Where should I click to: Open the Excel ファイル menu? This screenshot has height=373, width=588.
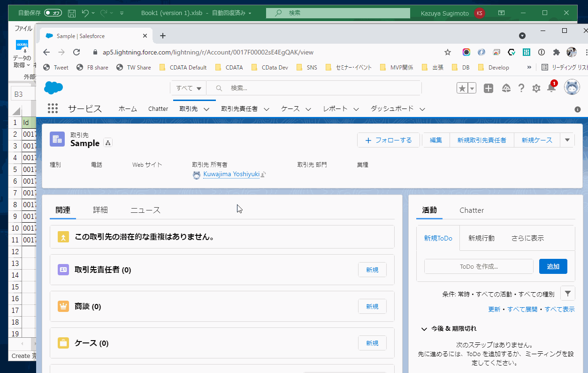[x=23, y=28]
